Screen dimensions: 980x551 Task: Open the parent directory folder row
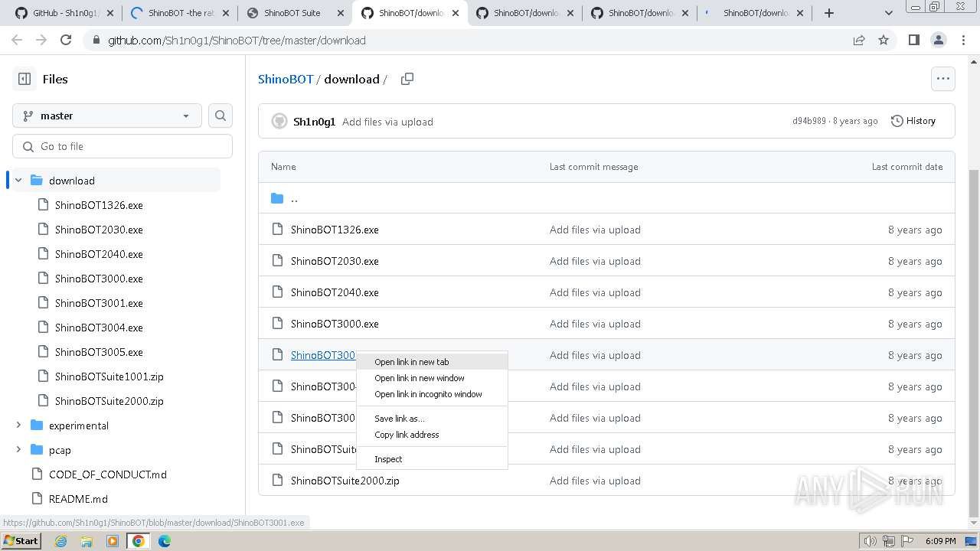click(606, 198)
